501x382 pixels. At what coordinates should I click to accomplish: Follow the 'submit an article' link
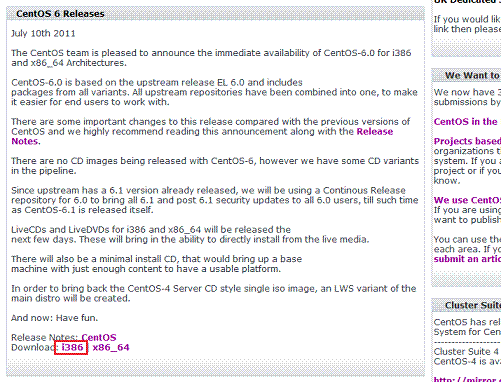467,259
